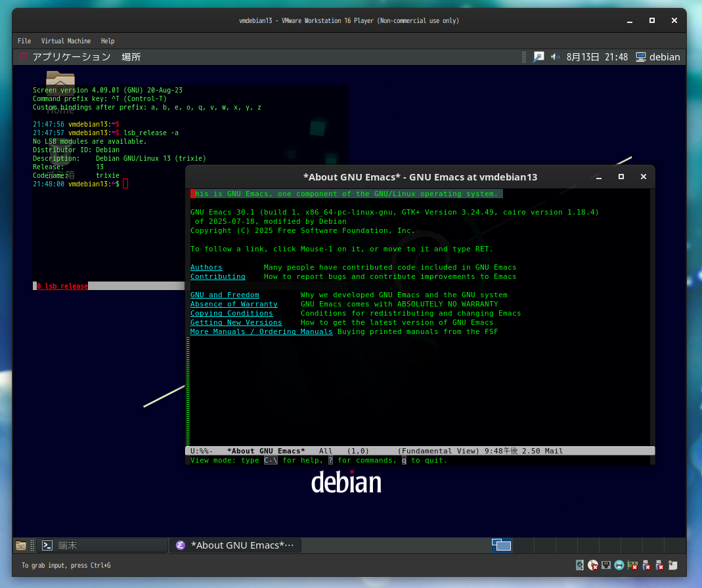This screenshot has height=588, width=702.
Task: Open the アプリケーション menu
Action: coord(72,57)
